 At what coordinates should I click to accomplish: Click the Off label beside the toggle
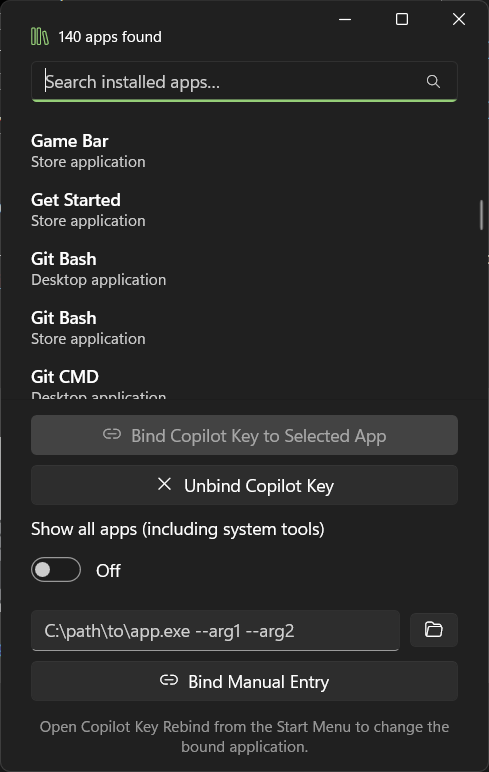108,571
